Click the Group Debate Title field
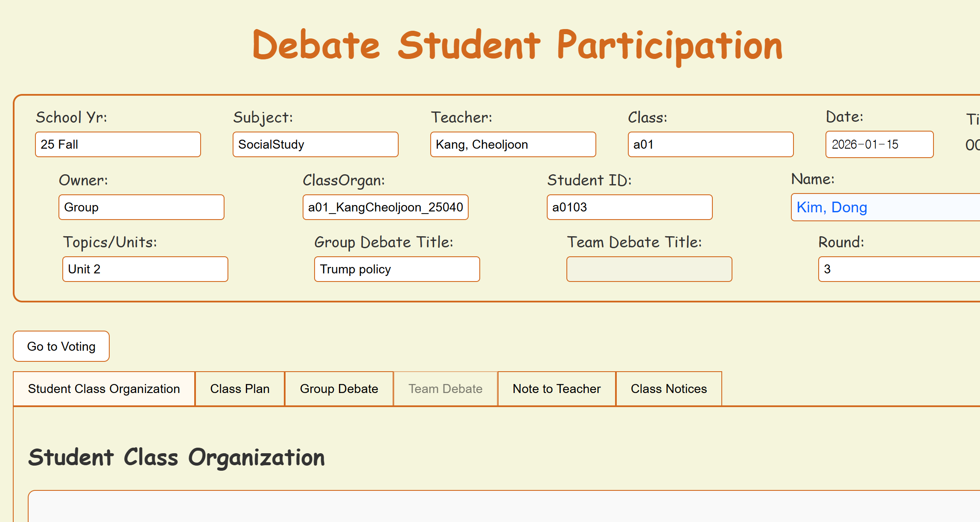980x522 pixels. click(397, 269)
